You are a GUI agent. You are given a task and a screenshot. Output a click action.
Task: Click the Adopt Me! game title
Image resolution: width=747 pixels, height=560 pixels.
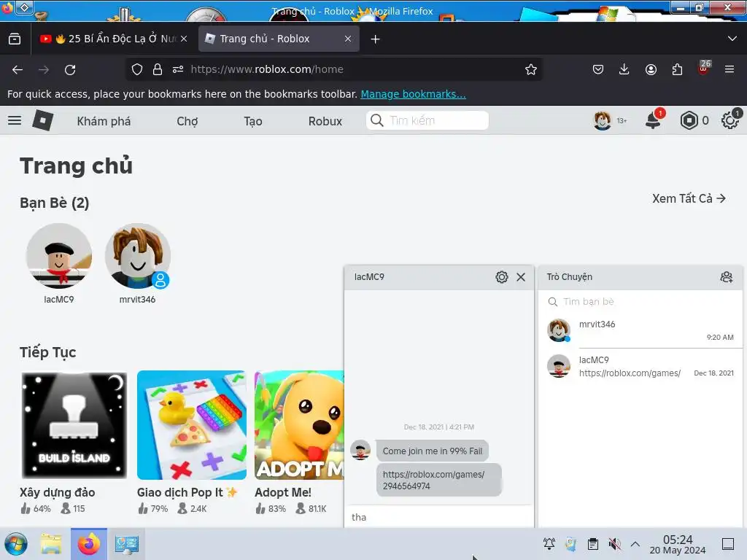click(283, 492)
